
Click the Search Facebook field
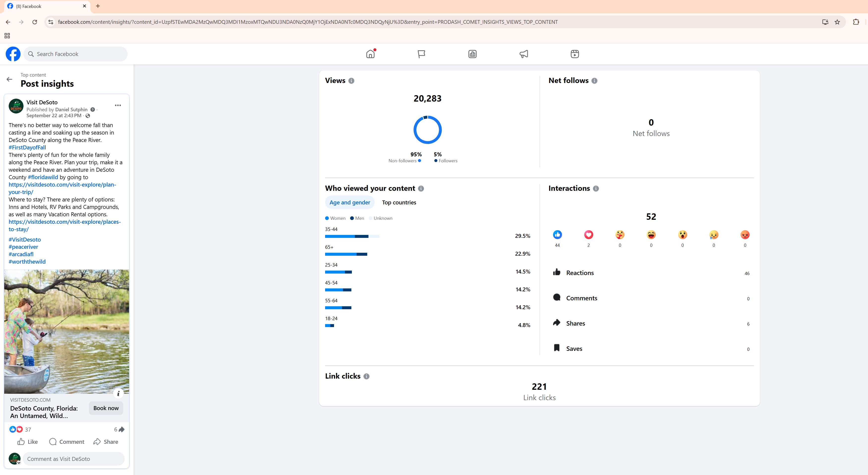(x=76, y=54)
